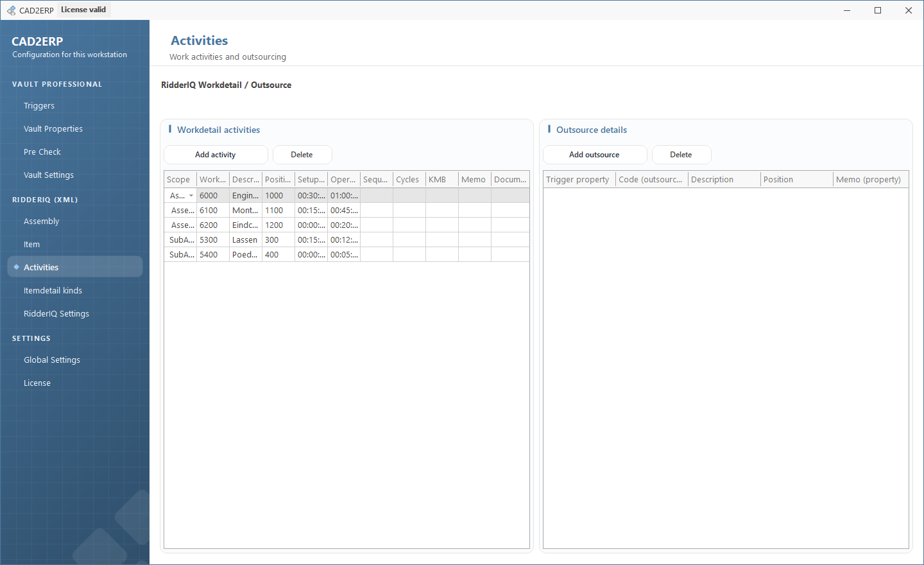Select the Activities sidebar entry
This screenshot has width=924, height=565.
(75, 267)
